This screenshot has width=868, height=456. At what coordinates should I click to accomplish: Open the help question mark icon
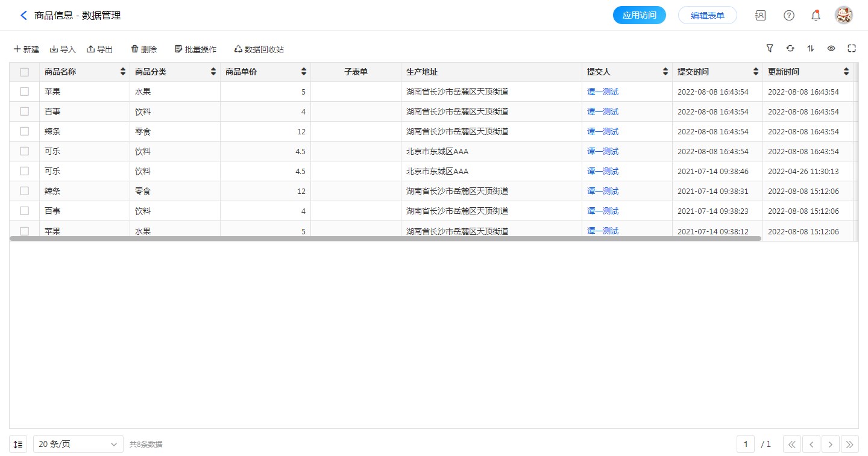[788, 16]
